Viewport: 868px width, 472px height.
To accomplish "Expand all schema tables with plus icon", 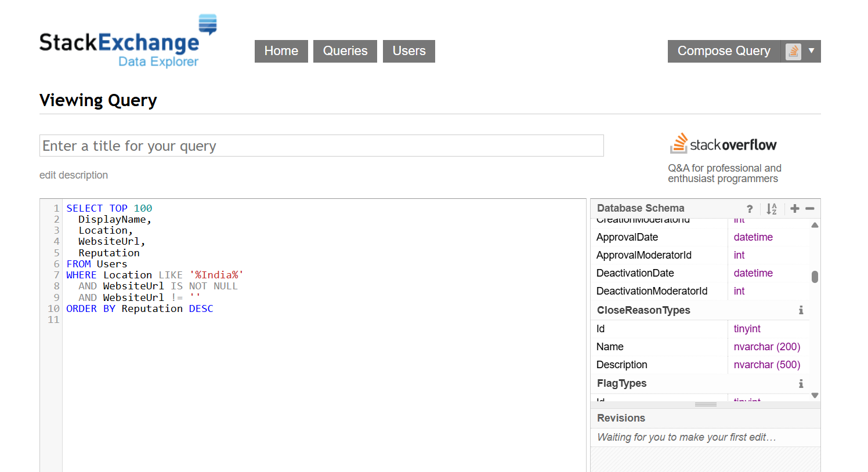I will pyautogui.click(x=794, y=209).
